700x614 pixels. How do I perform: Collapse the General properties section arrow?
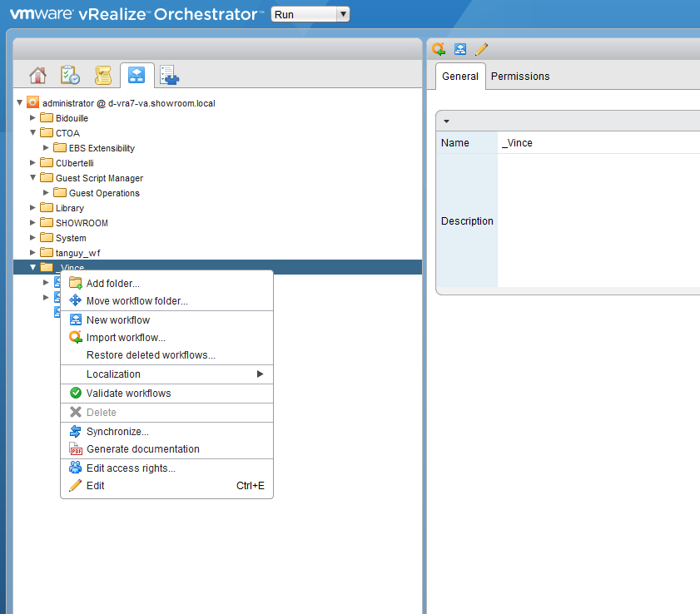[446, 121]
